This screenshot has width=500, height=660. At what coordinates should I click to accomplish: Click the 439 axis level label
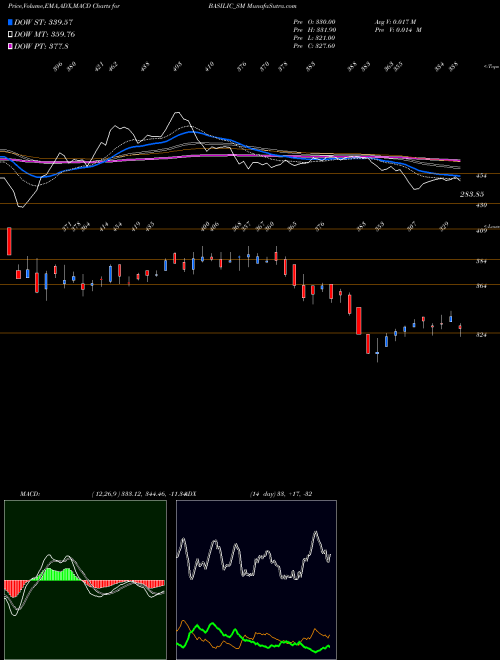(481, 205)
